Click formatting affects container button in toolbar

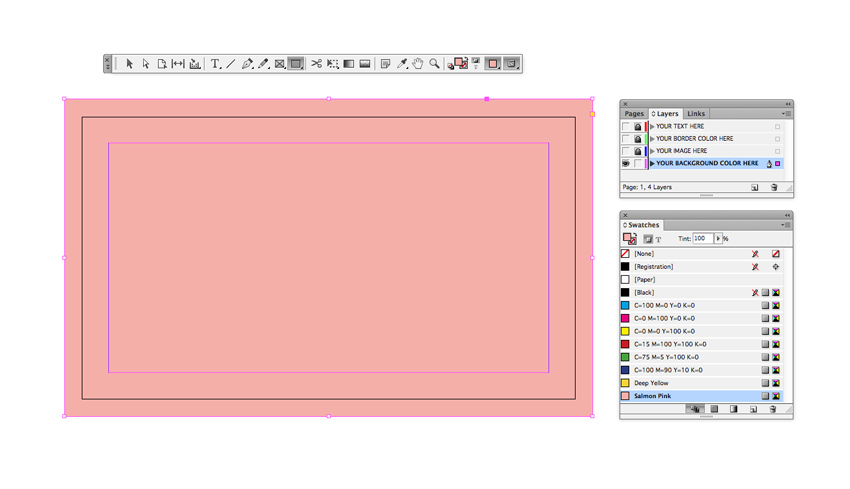tap(476, 61)
